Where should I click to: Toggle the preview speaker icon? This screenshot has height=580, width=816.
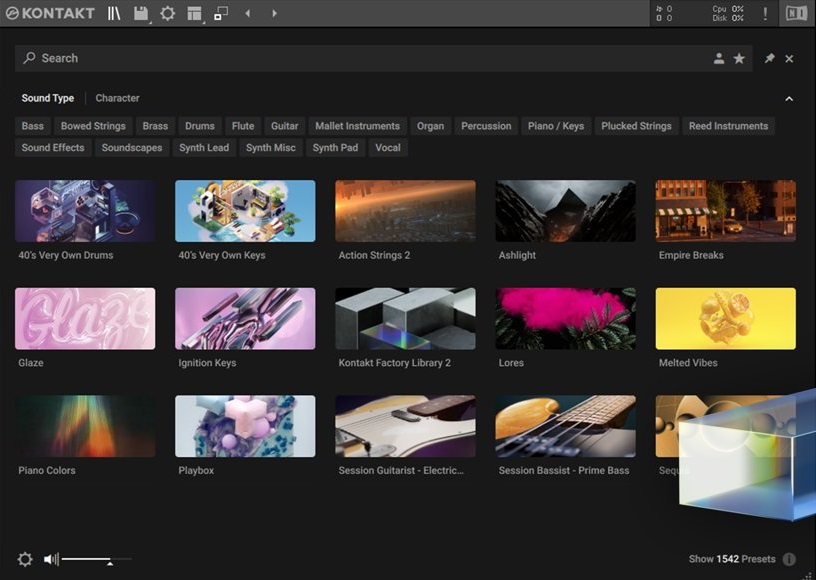pos(52,559)
